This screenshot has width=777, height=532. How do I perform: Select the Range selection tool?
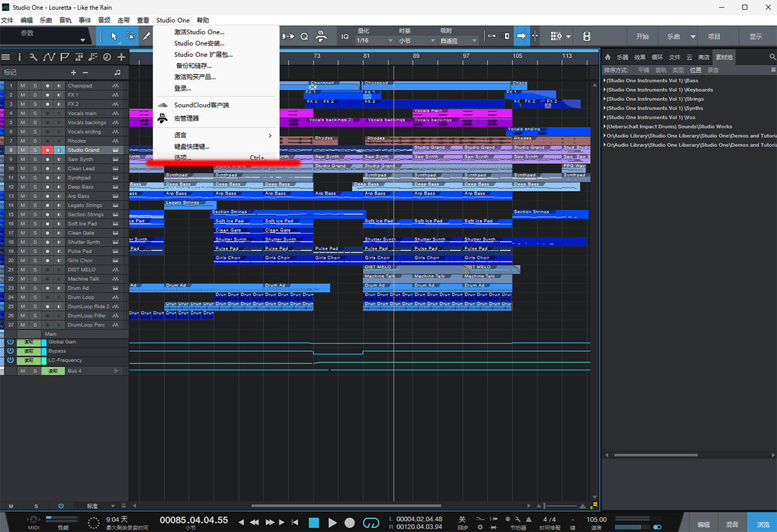click(x=131, y=36)
